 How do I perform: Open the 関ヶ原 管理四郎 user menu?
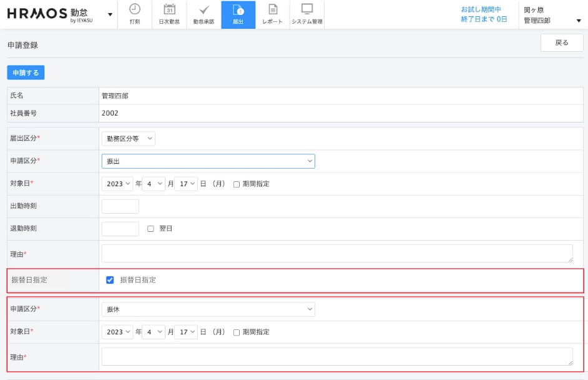pyautogui.click(x=552, y=15)
